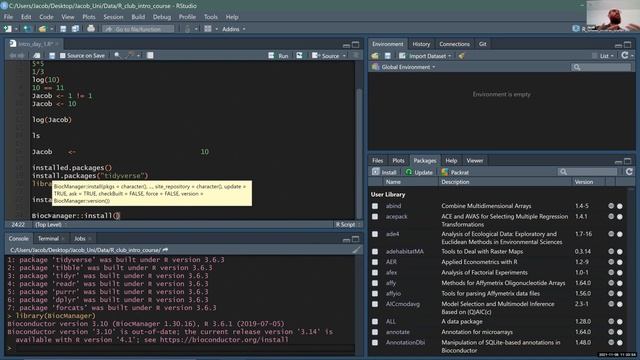This screenshot has width=640, height=360.
Task: Check the annotate package checkbox
Action: point(375,332)
